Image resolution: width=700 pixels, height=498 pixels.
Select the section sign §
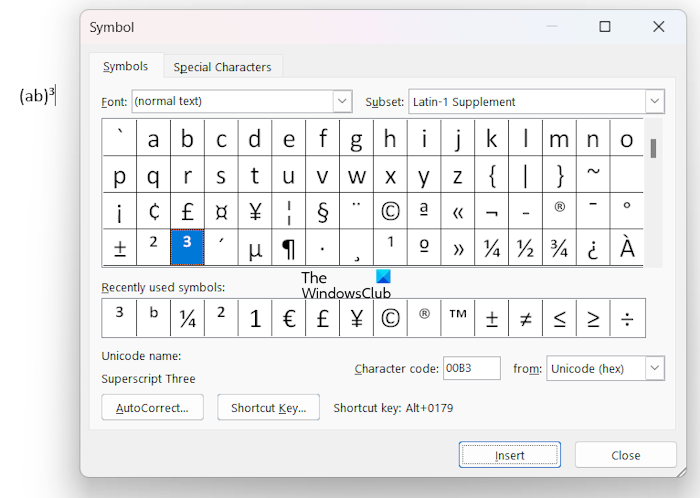322,211
